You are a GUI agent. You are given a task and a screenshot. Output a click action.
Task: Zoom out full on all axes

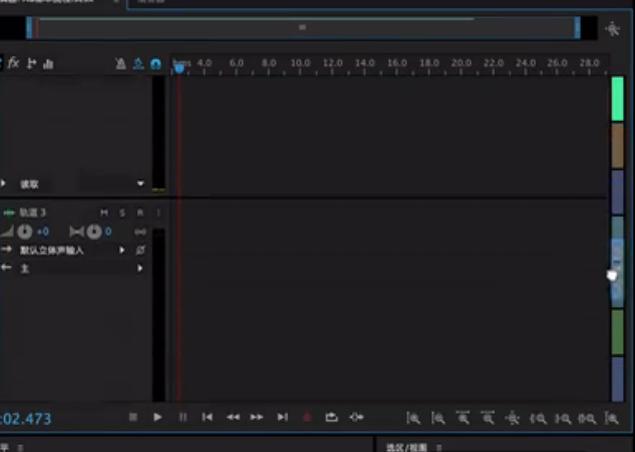pyautogui.click(x=512, y=418)
